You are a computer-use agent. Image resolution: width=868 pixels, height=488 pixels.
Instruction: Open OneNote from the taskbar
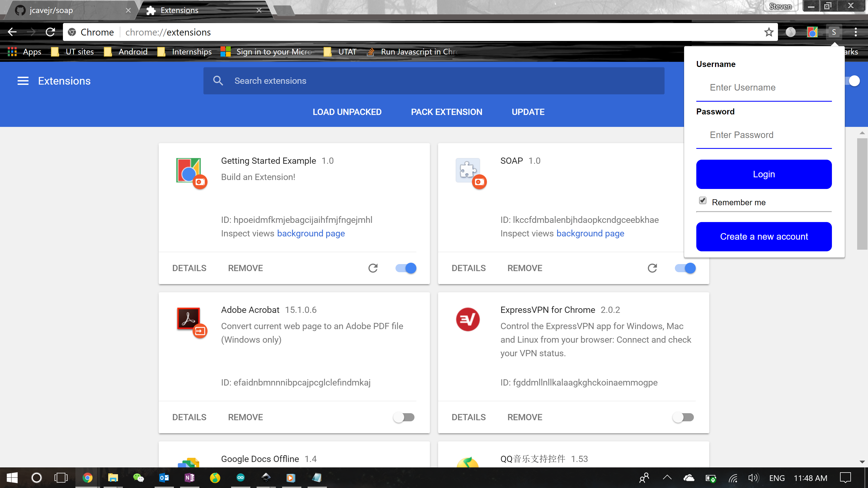point(189,477)
